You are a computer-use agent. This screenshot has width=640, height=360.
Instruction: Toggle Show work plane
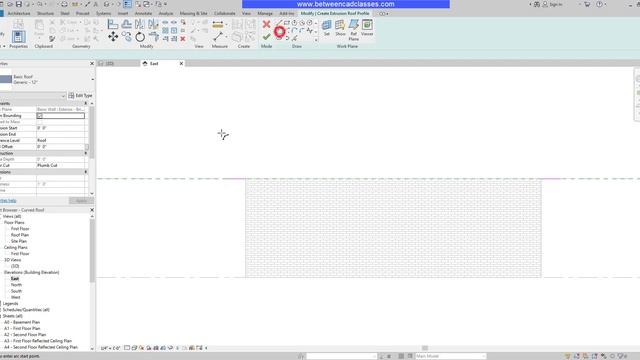click(340, 27)
